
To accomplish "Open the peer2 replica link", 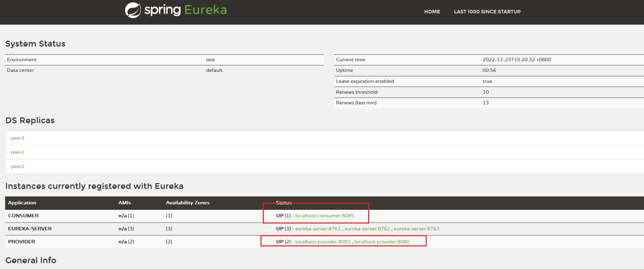I will [x=17, y=152].
